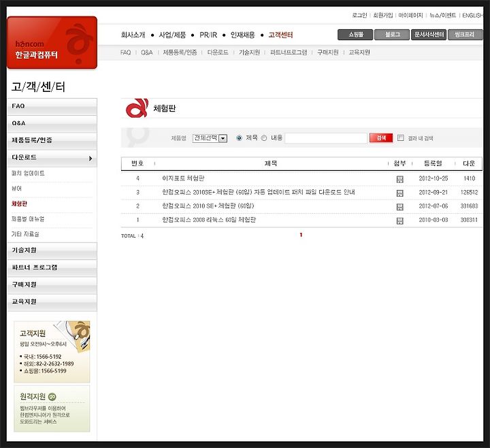Open attachment icon for 한컴오피스 2010 SE+ 체험판 (60일)

click(399, 207)
